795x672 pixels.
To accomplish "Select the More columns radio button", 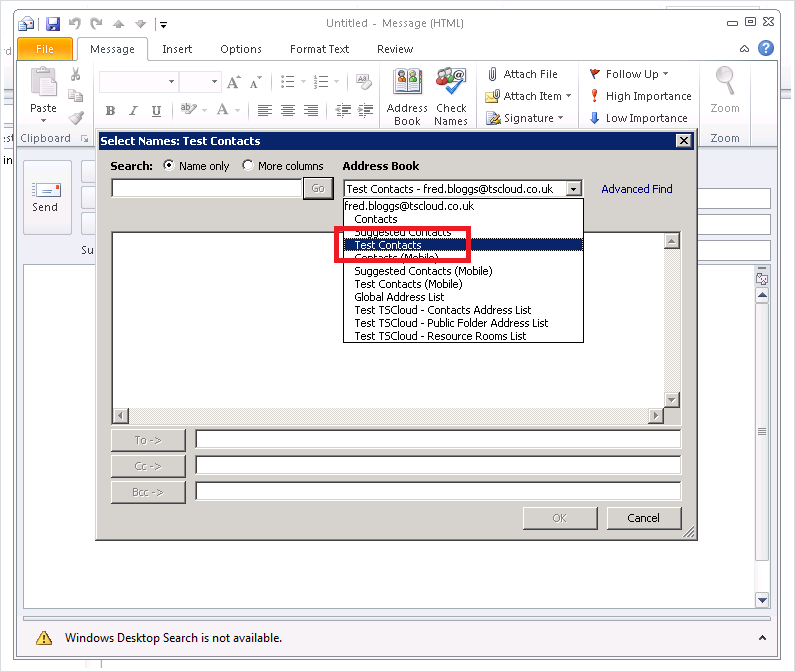I will click(x=247, y=165).
